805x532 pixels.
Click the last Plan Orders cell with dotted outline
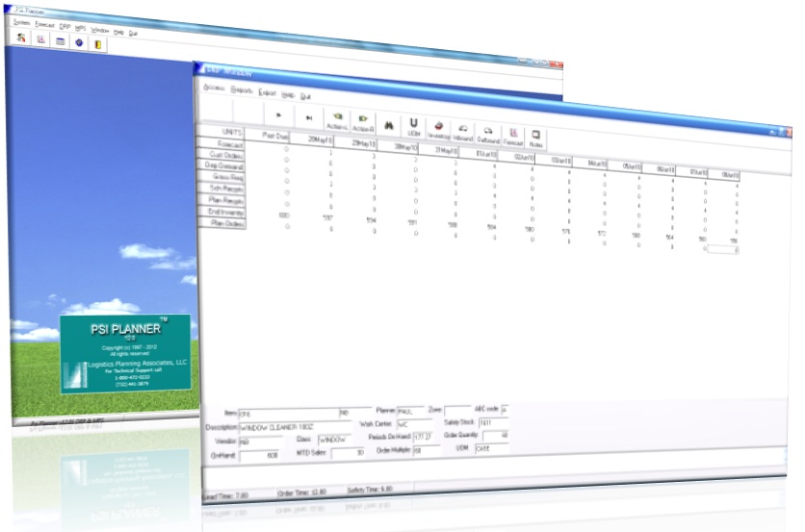coord(723,249)
